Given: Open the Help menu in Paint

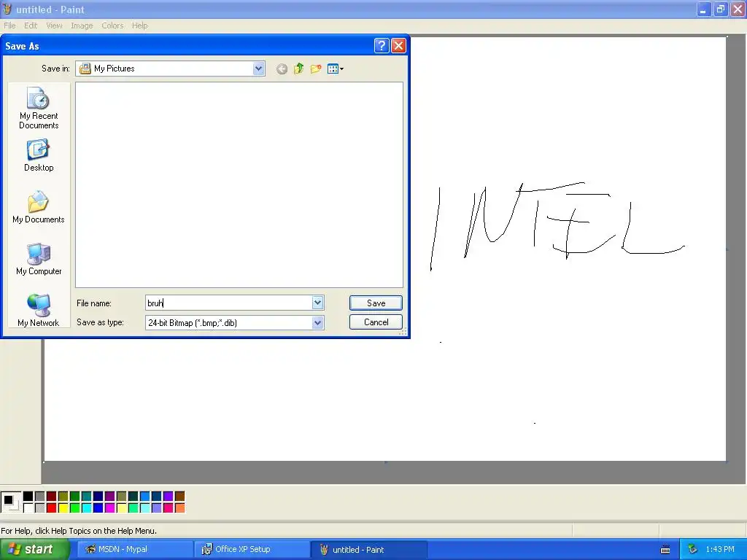Looking at the screenshot, I should pos(139,26).
